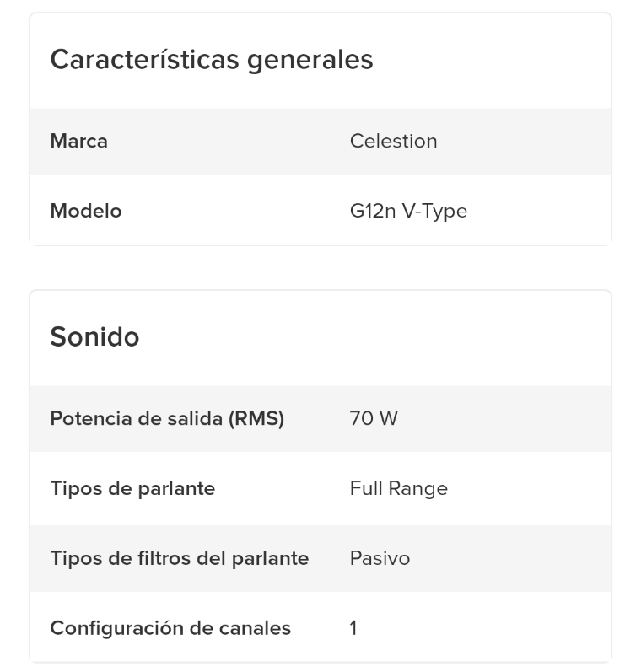Select the Modelo label
This screenshot has width=641, height=672.
click(x=85, y=211)
